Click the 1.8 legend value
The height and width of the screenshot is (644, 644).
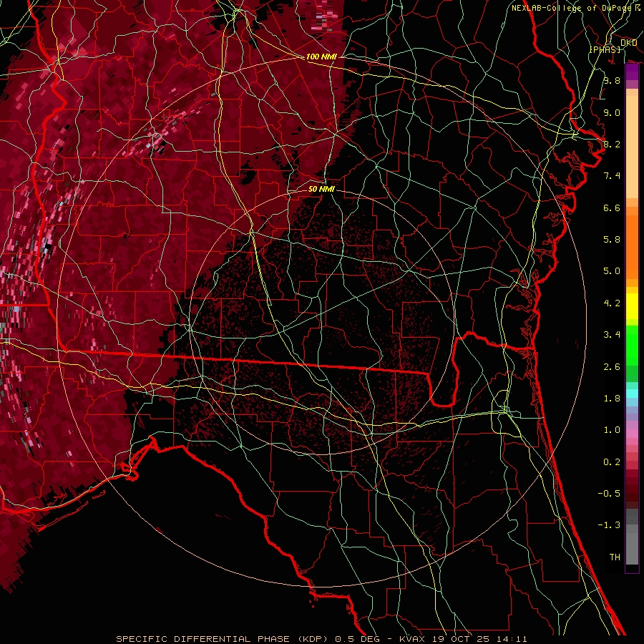612,399
